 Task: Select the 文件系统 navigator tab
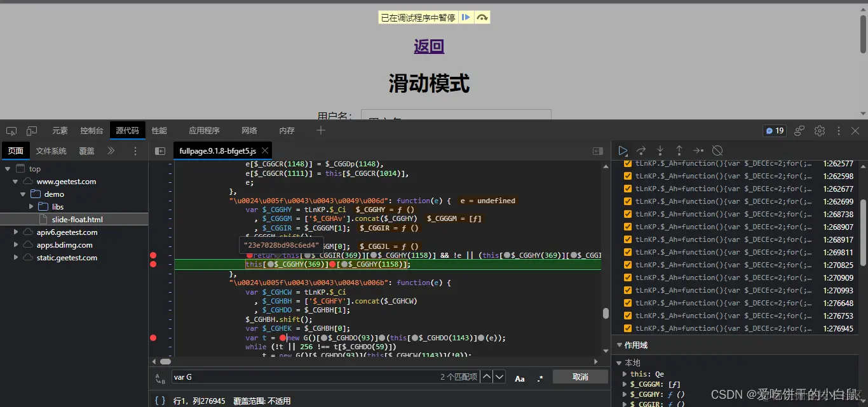point(51,151)
